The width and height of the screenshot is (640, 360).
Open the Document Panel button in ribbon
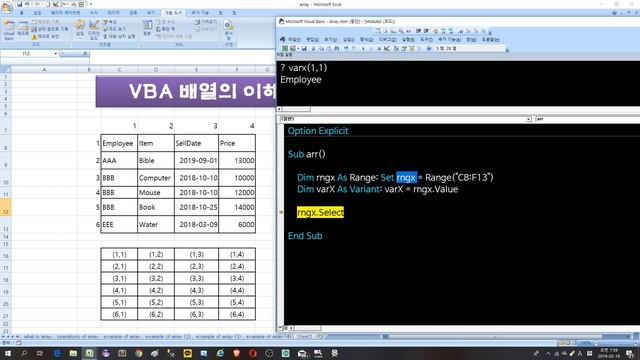point(229,29)
